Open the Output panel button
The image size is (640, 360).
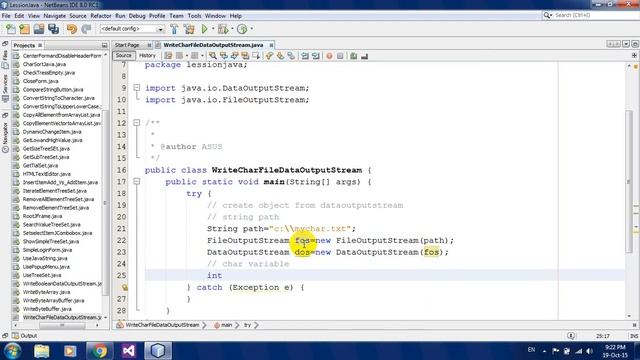click(x=24, y=336)
